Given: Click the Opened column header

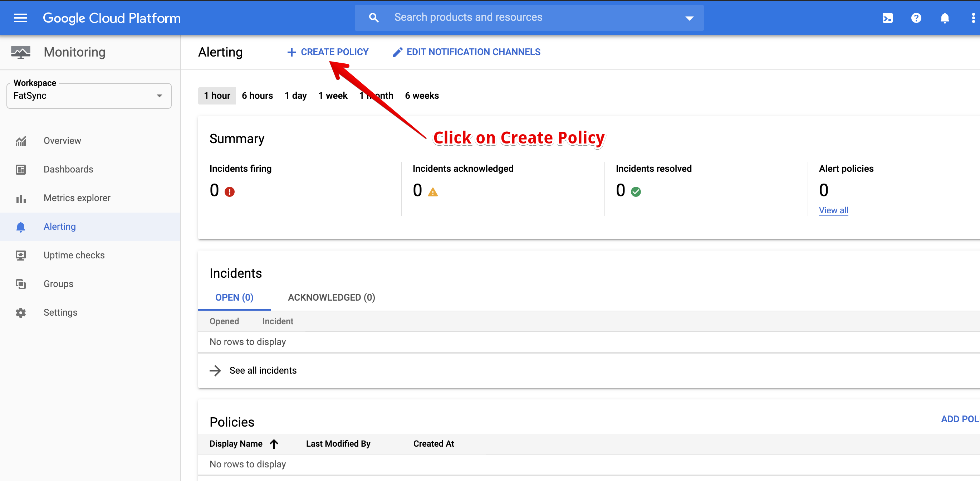Looking at the screenshot, I should 224,321.
